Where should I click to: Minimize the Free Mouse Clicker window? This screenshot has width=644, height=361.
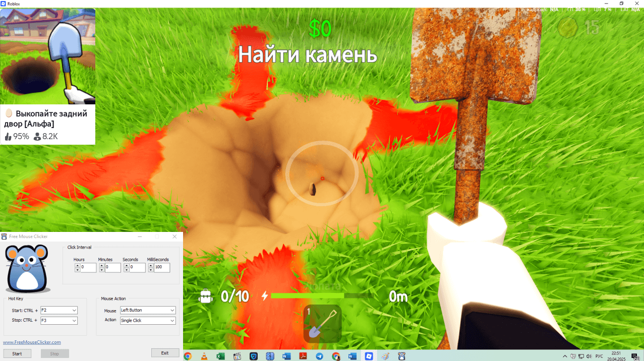point(140,236)
